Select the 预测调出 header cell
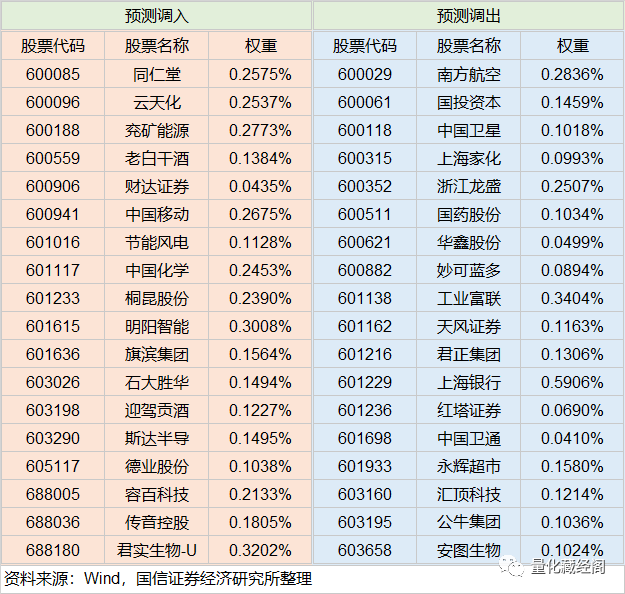 point(469,16)
